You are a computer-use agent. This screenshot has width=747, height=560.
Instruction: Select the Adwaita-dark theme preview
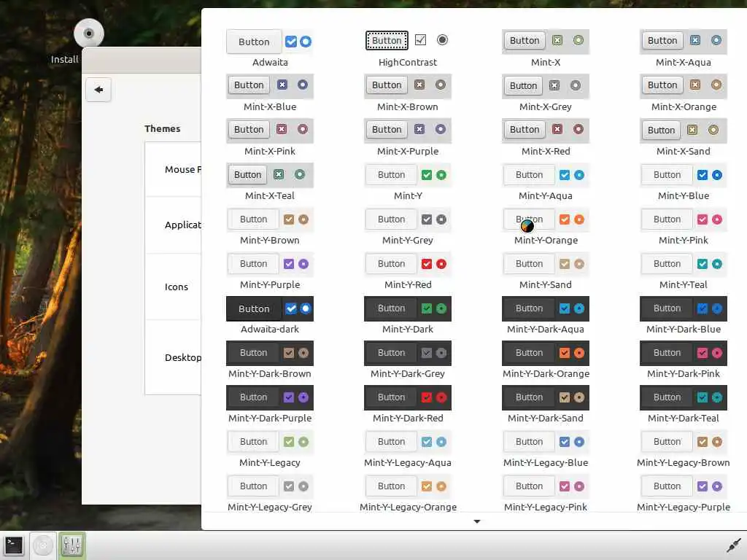270,308
